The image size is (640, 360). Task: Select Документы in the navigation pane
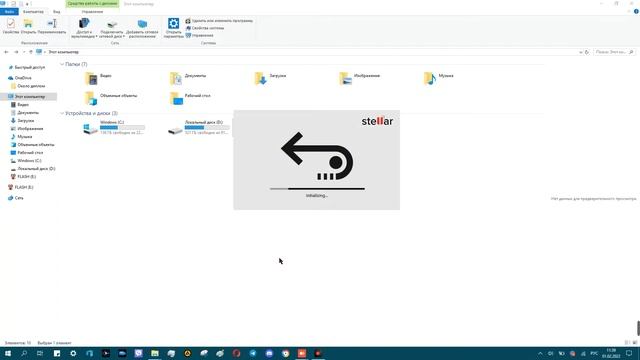pyautogui.click(x=25, y=112)
